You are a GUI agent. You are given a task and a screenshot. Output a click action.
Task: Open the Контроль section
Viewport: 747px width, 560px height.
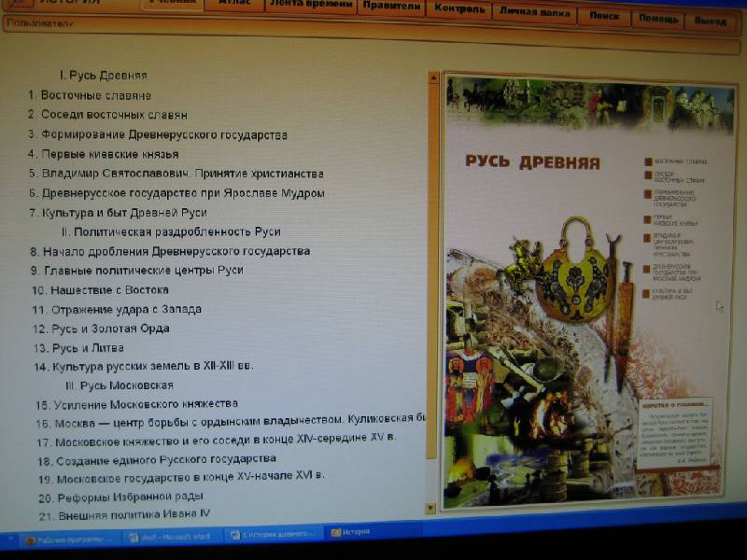pyautogui.click(x=458, y=10)
